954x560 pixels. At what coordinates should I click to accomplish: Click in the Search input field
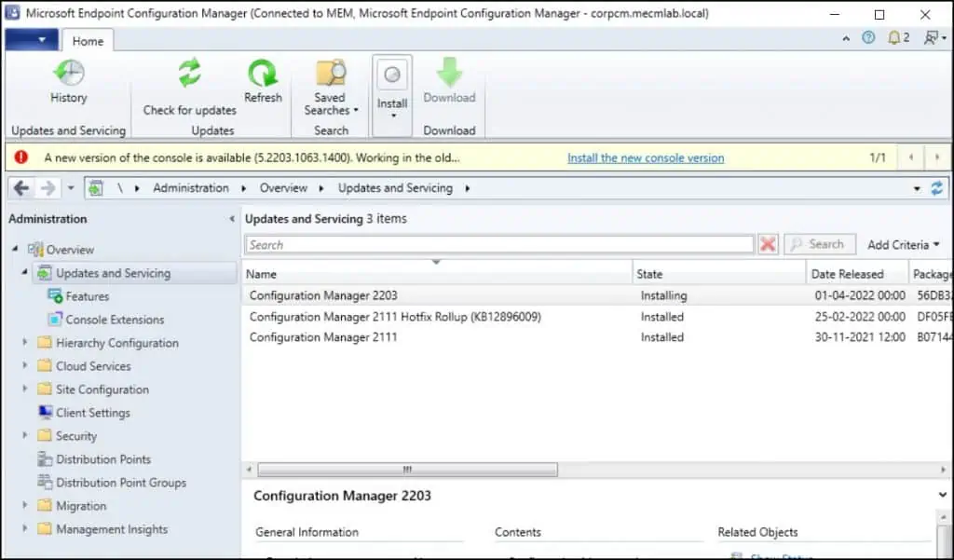click(x=499, y=245)
